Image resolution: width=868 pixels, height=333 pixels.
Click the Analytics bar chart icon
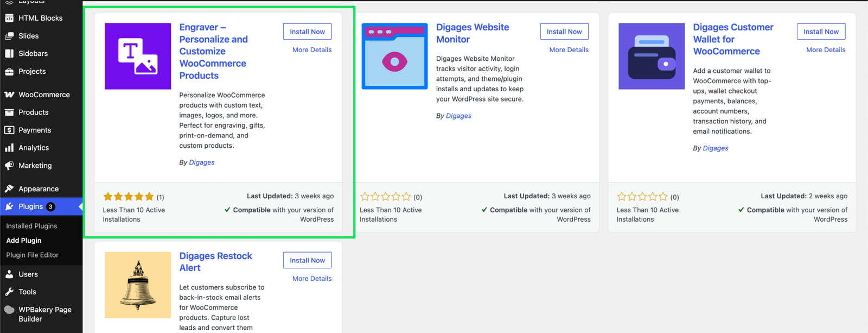click(9, 148)
